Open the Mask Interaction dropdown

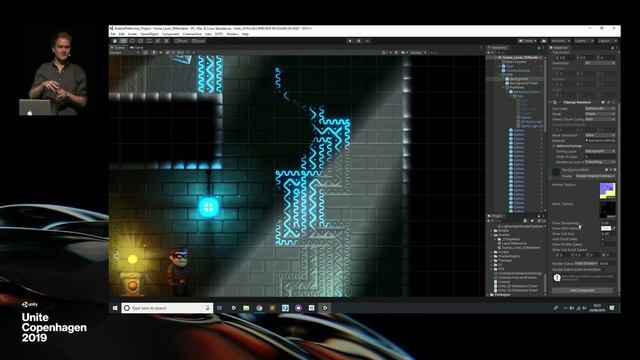coord(600,135)
